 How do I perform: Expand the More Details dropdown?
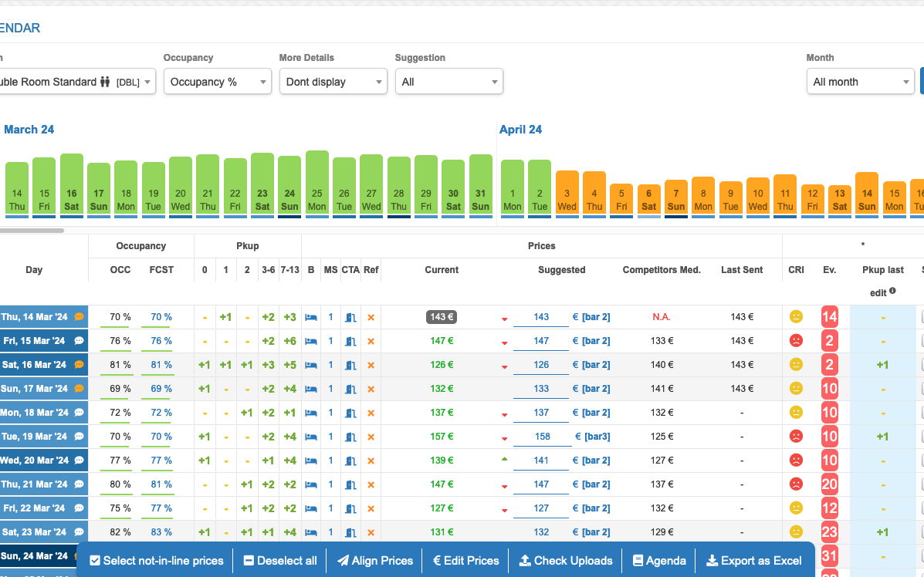tap(333, 82)
